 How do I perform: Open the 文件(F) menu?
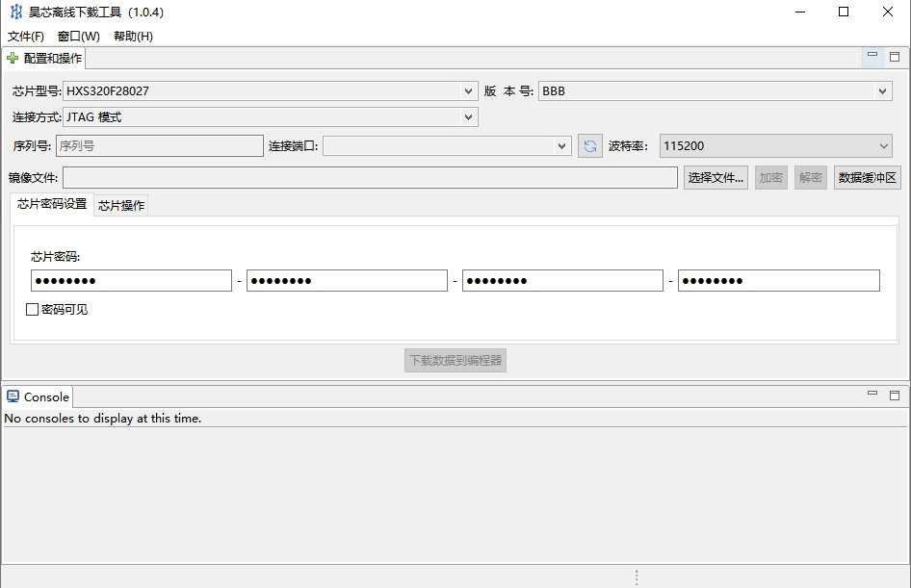pyautogui.click(x=26, y=36)
